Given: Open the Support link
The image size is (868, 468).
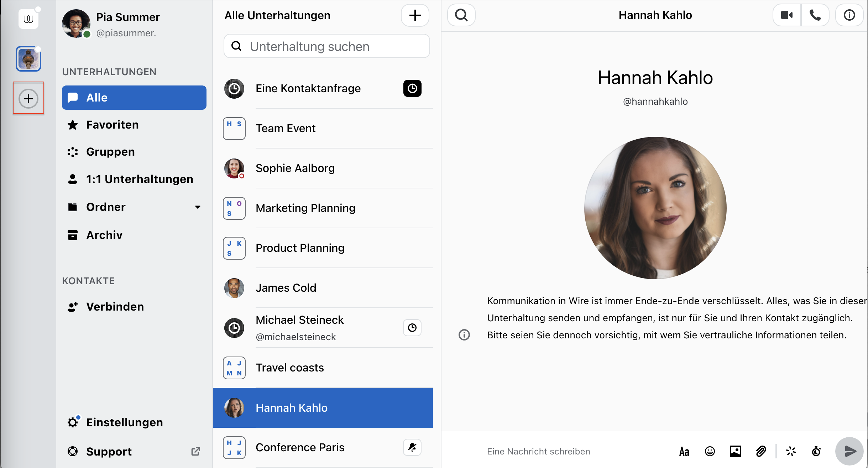Looking at the screenshot, I should point(134,452).
